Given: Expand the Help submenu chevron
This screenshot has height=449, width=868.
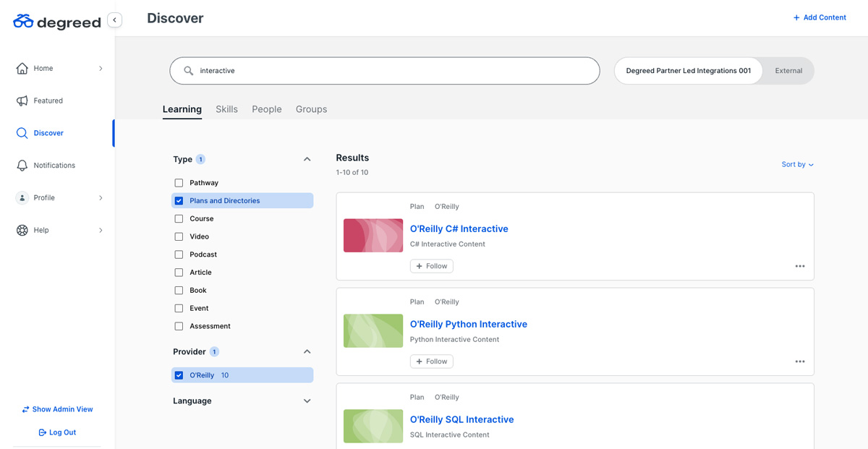Looking at the screenshot, I should click(101, 230).
